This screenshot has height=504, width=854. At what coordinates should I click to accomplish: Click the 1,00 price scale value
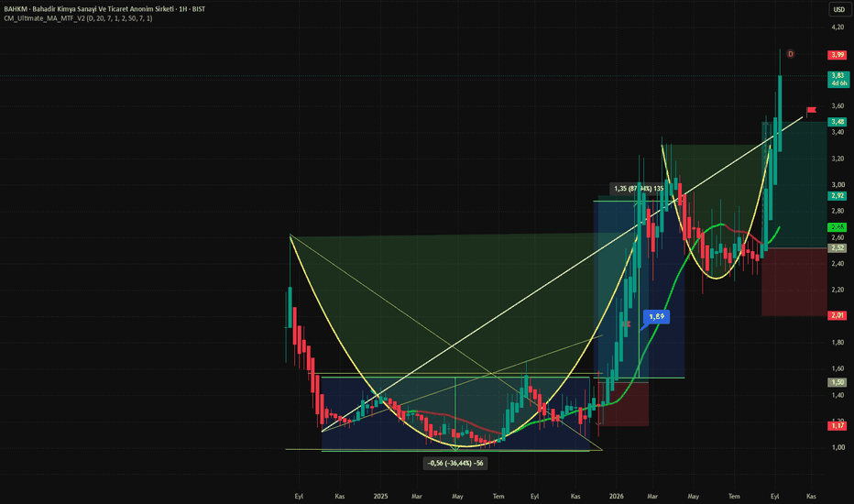click(x=838, y=447)
